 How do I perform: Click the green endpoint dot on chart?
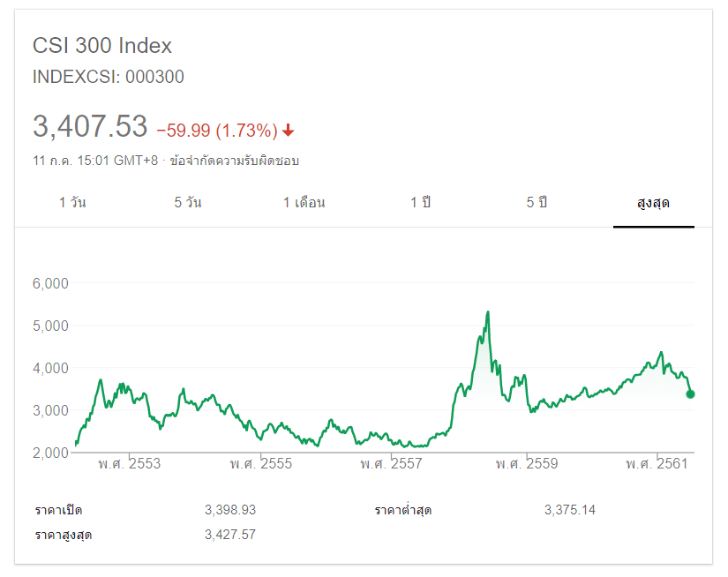[690, 394]
